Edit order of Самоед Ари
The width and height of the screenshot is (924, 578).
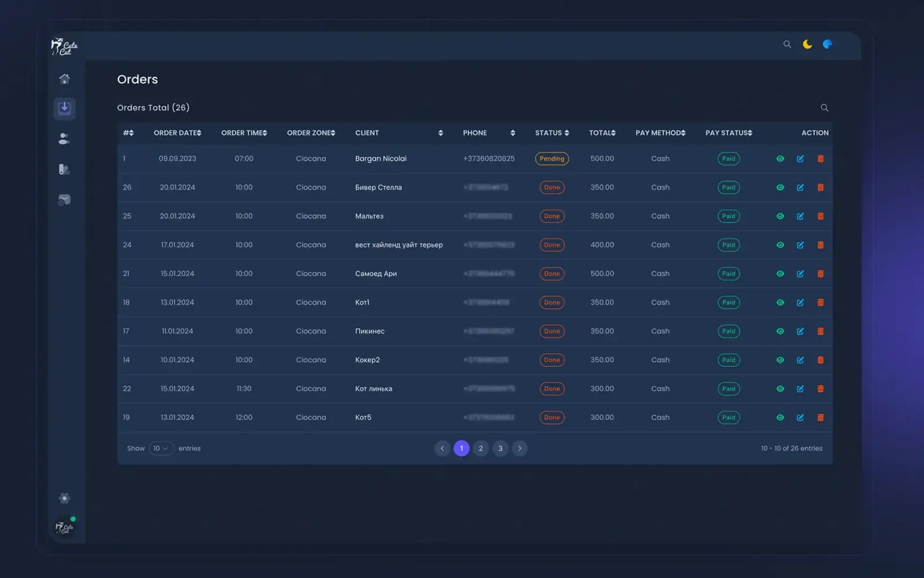(x=800, y=273)
